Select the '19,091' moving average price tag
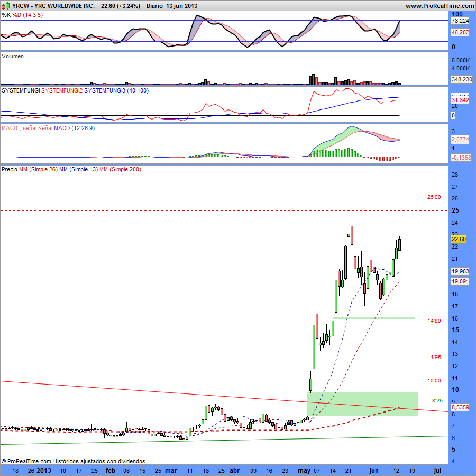Viewport: 476px width, 476px height. (x=460, y=281)
